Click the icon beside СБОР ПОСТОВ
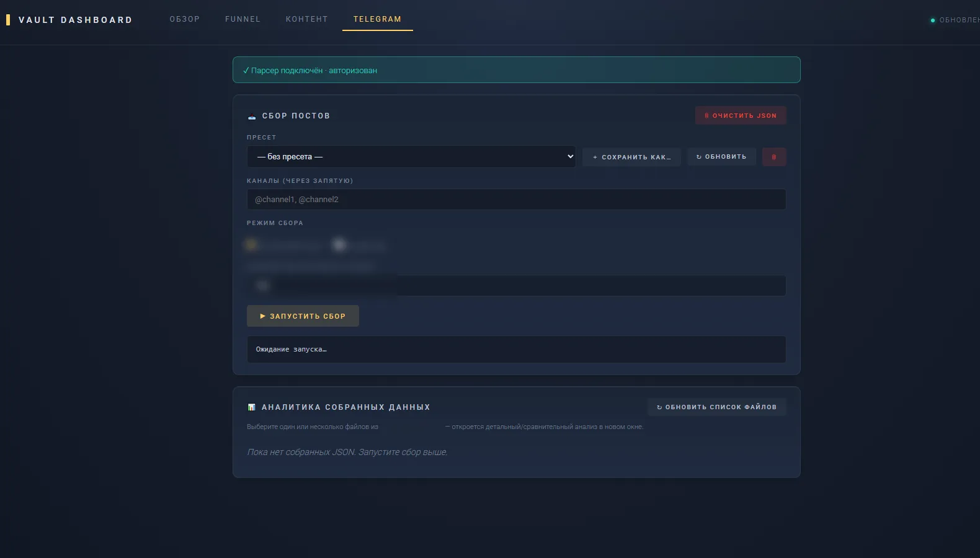The image size is (980, 558). click(x=252, y=116)
